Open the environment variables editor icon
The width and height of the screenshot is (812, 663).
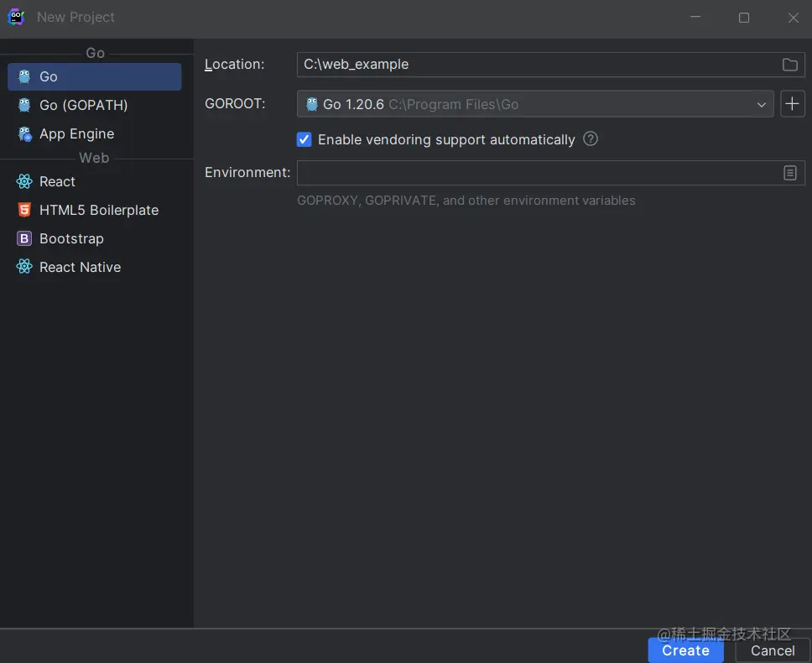789,173
